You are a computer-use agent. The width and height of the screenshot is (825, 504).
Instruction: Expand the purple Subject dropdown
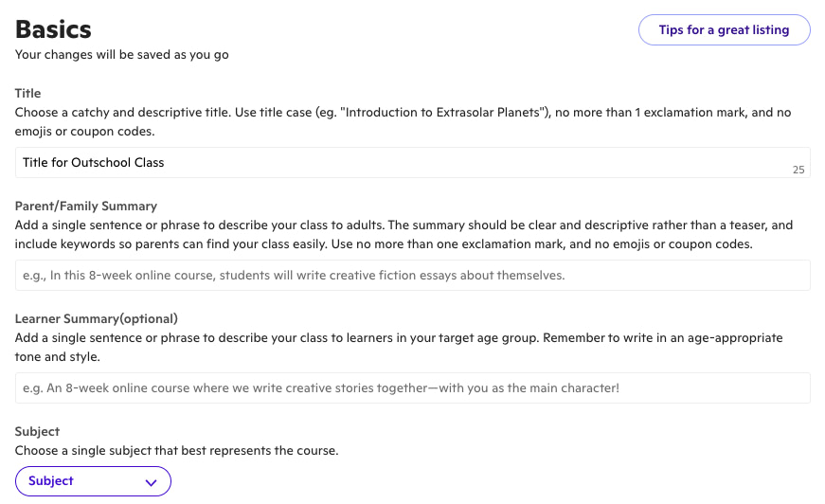click(x=93, y=481)
